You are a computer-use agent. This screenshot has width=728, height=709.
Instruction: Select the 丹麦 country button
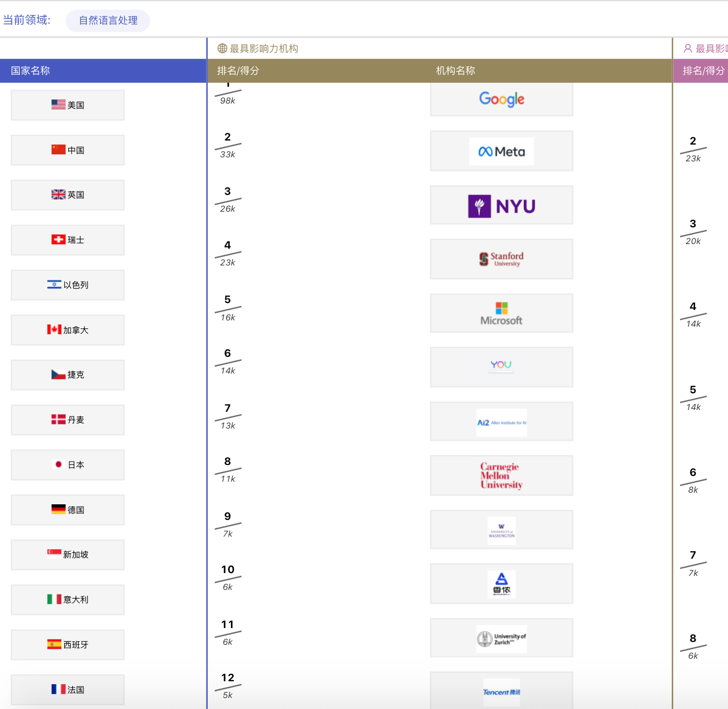click(68, 420)
